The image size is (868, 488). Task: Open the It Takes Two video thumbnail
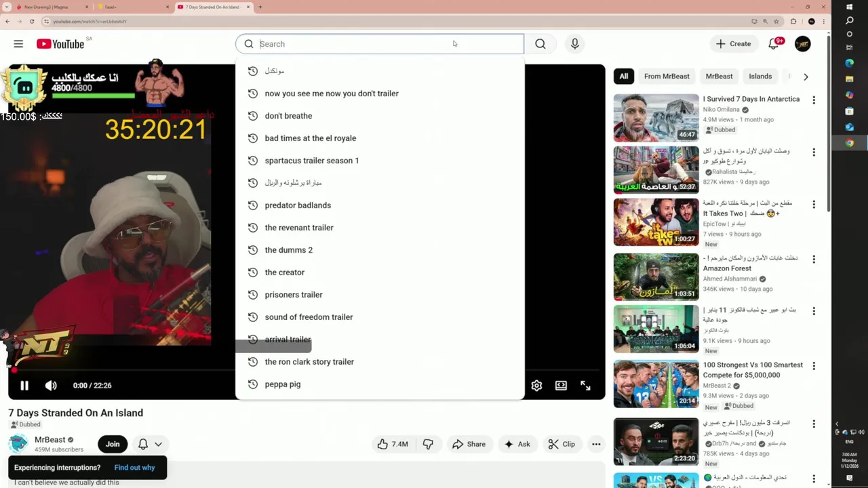[x=656, y=222]
